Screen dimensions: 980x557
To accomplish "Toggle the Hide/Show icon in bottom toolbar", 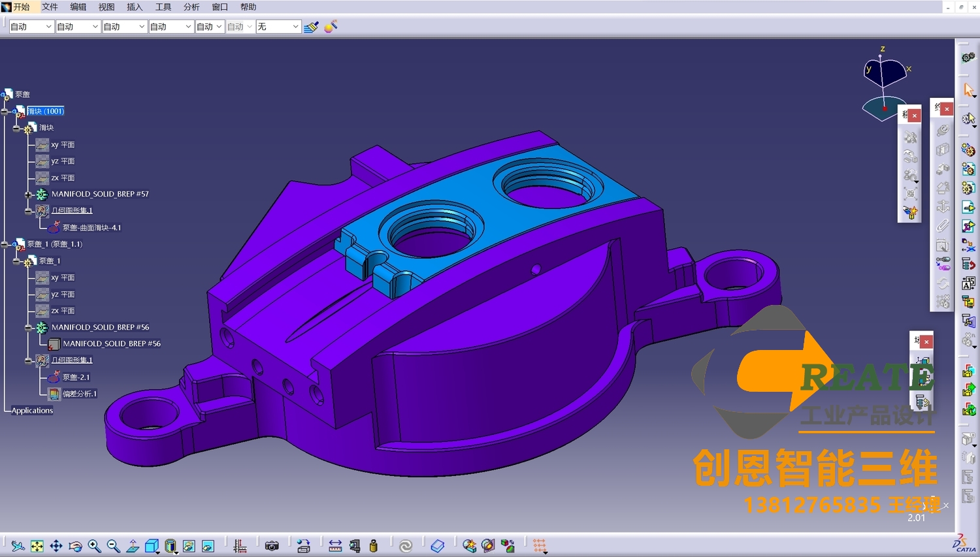I will pyautogui.click(x=189, y=546).
